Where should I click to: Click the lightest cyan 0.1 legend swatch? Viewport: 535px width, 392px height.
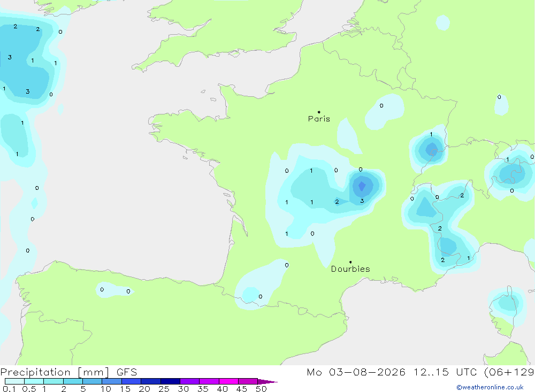[x=14, y=381]
